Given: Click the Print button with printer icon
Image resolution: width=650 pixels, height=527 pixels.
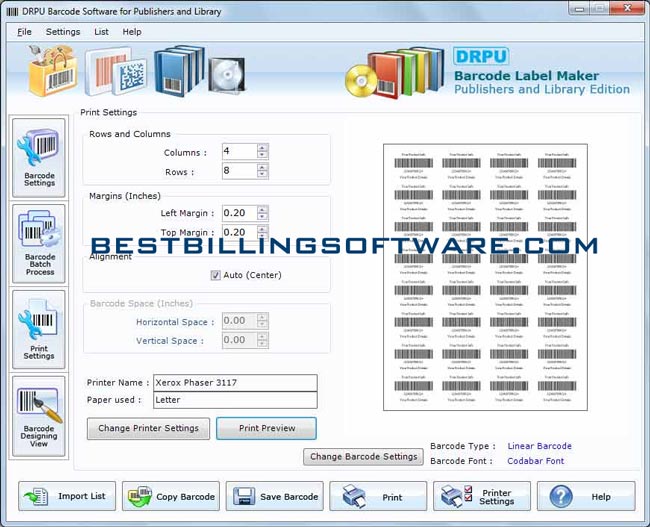Looking at the screenshot, I should pos(378,496).
